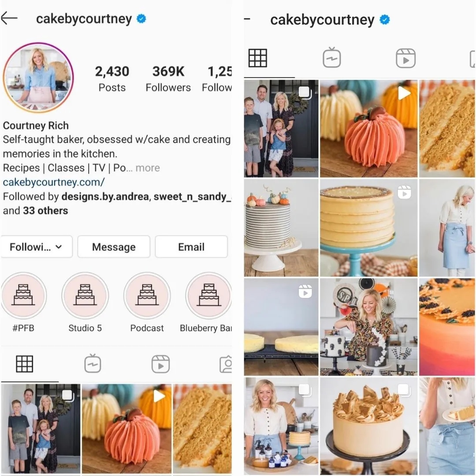The width and height of the screenshot is (476, 476).
Task: Click the Message button
Action: (x=114, y=247)
